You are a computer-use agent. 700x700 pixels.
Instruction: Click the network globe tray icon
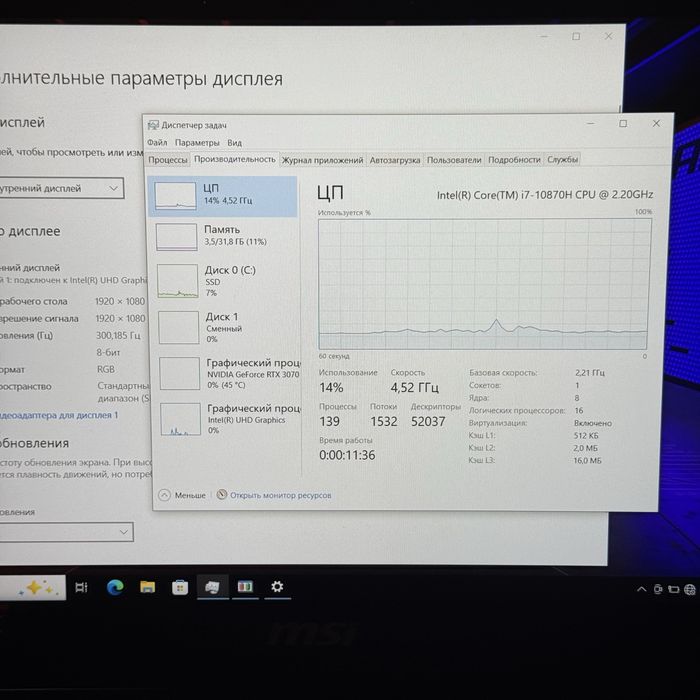coord(690,590)
